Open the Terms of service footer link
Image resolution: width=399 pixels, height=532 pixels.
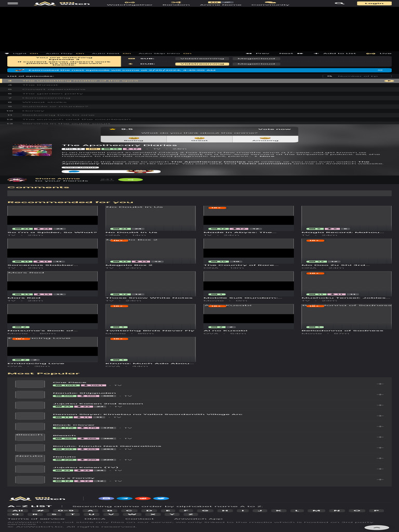[x=36, y=519]
